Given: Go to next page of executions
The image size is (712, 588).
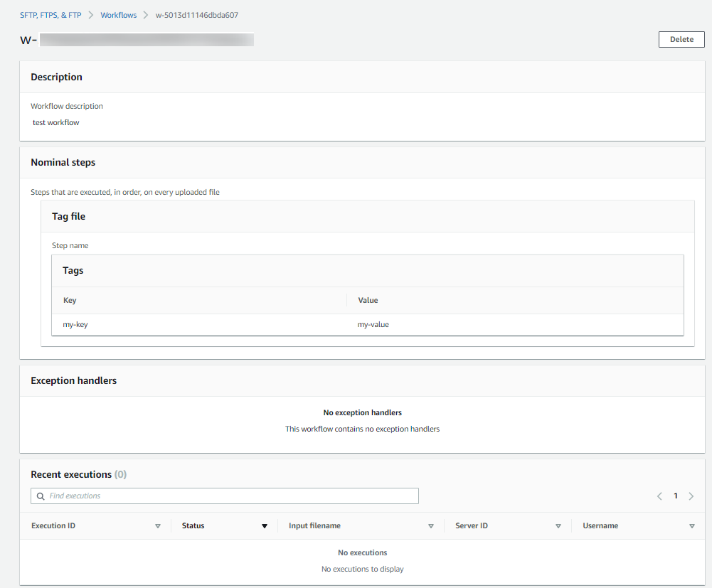Looking at the screenshot, I should click(x=691, y=496).
